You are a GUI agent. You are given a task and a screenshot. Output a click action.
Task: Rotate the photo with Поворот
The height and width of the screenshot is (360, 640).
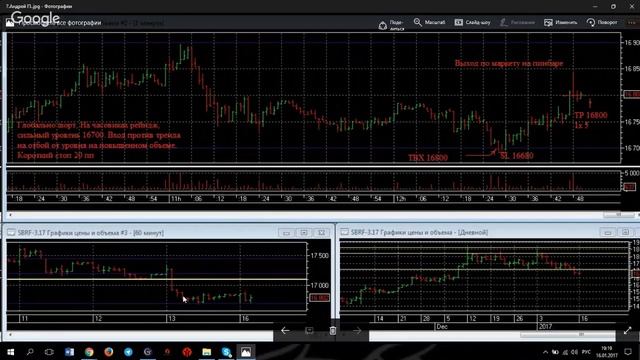click(x=602, y=22)
